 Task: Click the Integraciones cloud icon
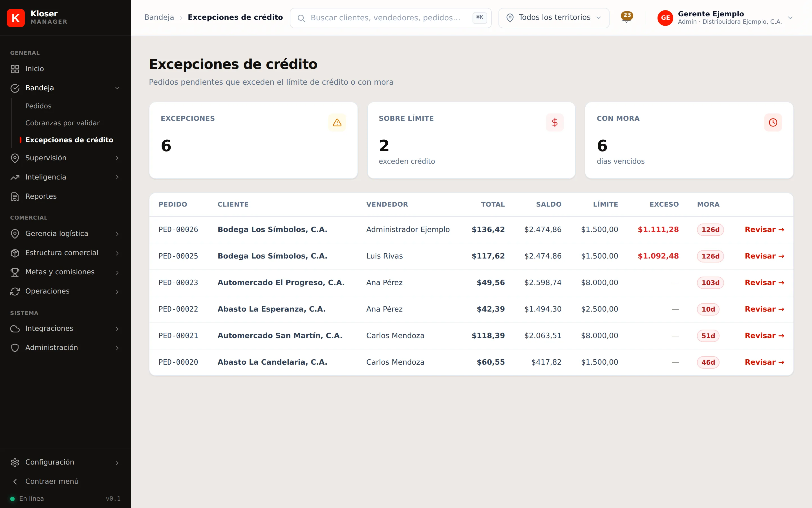(x=15, y=328)
